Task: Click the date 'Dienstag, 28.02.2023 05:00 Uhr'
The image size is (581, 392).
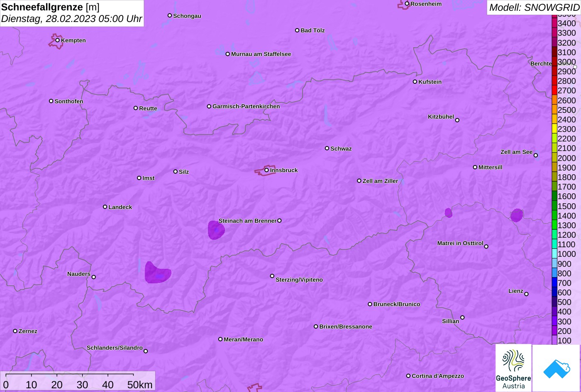Action: coord(72,19)
